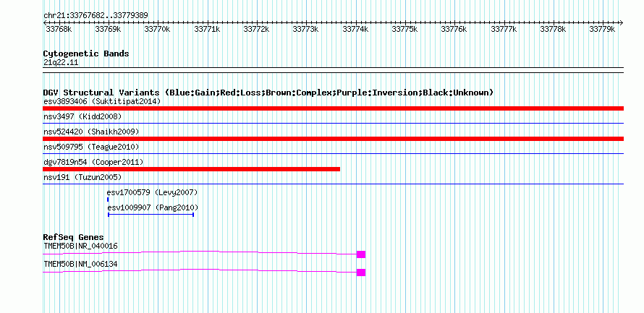The height and width of the screenshot is (313, 644).
Task: Click the 33774k ruler tick
Action: point(356,29)
